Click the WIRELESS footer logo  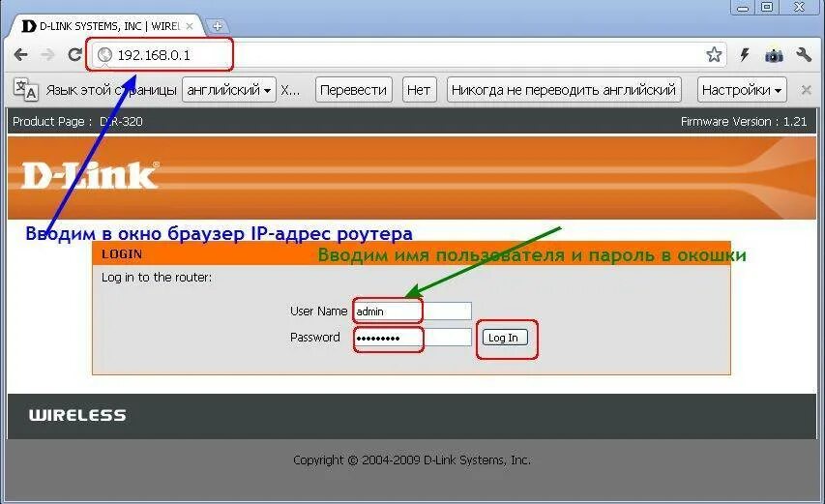77,415
